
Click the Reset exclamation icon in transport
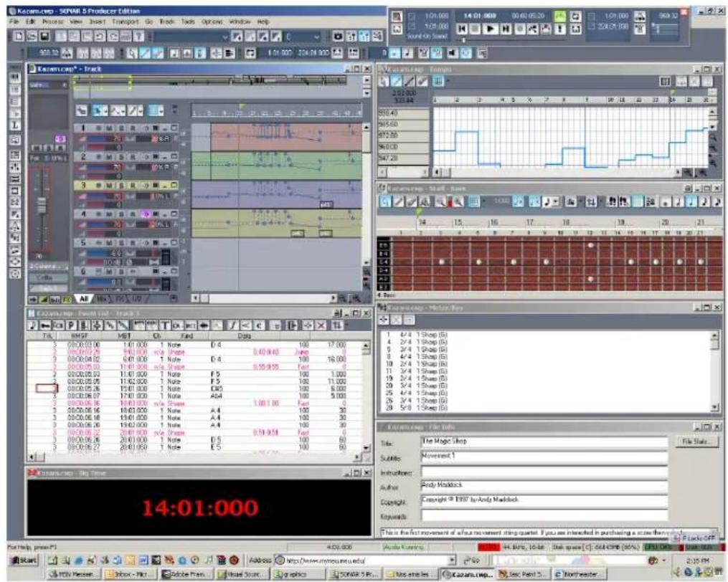pos(560,29)
